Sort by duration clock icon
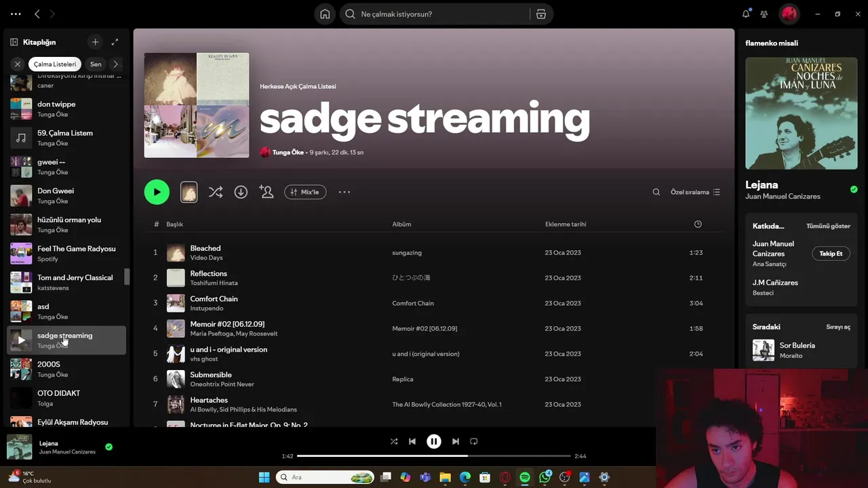The image size is (868, 488). click(698, 224)
